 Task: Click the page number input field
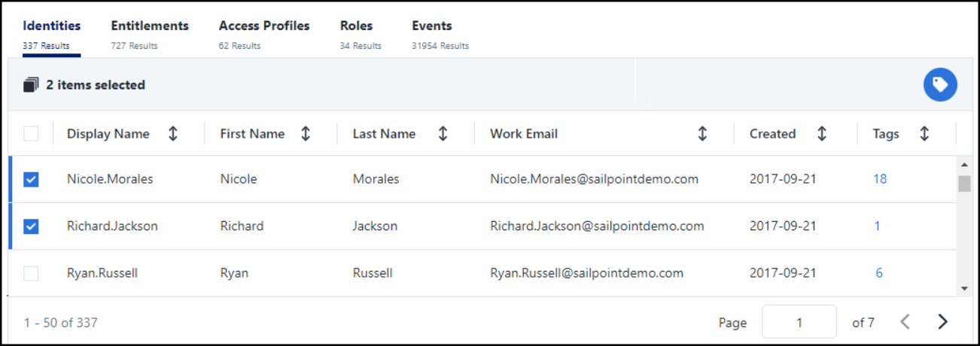point(799,322)
